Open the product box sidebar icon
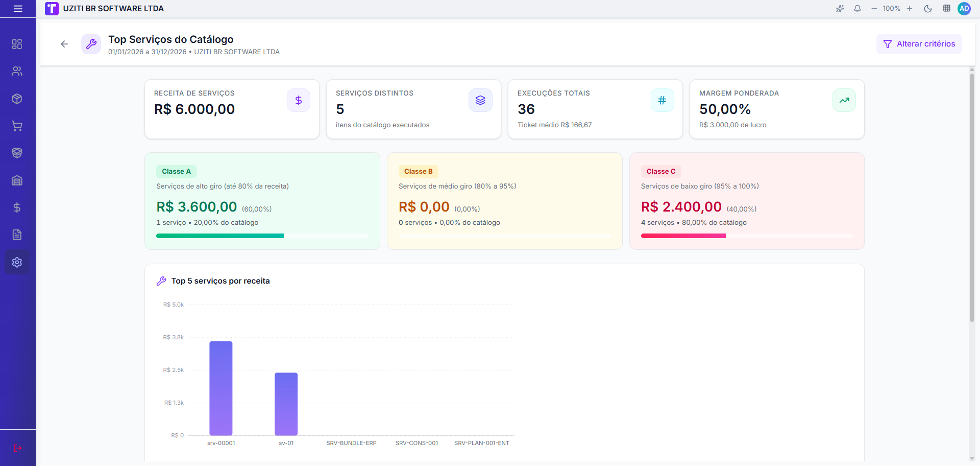This screenshot has width=980, height=466. click(17, 99)
